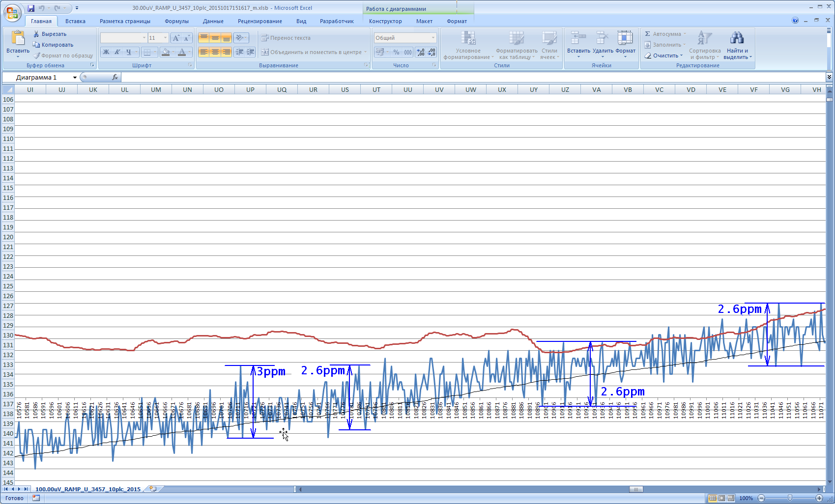
Task: Expand the Шрифт group dialog launcher
Action: tap(191, 65)
